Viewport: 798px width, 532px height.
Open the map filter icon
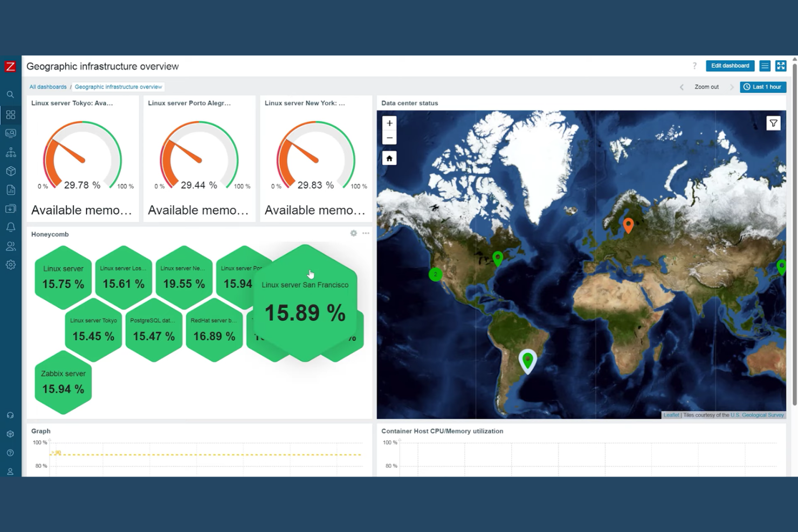pos(773,123)
